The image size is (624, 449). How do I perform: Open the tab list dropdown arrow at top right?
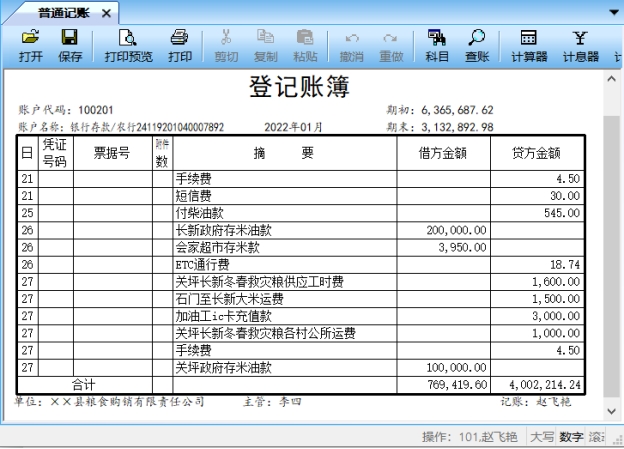[614, 11]
